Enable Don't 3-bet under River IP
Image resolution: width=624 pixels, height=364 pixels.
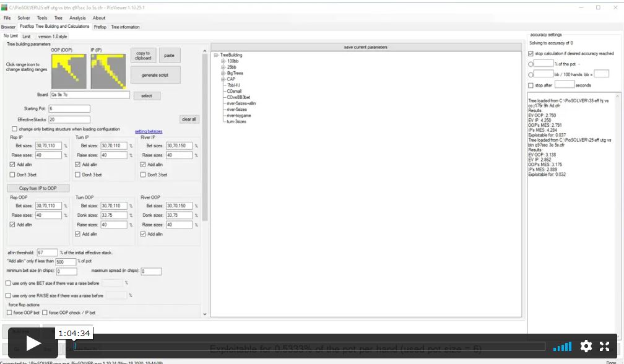(143, 175)
